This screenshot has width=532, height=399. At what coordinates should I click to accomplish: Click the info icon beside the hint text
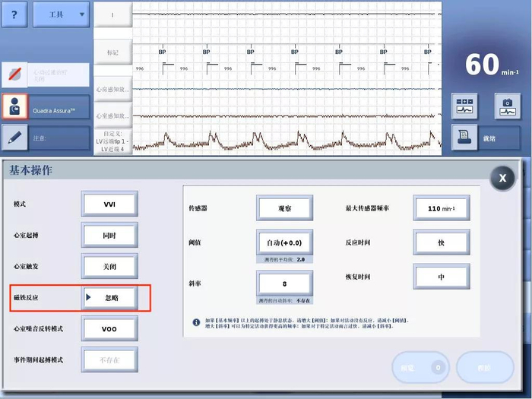[x=196, y=322]
